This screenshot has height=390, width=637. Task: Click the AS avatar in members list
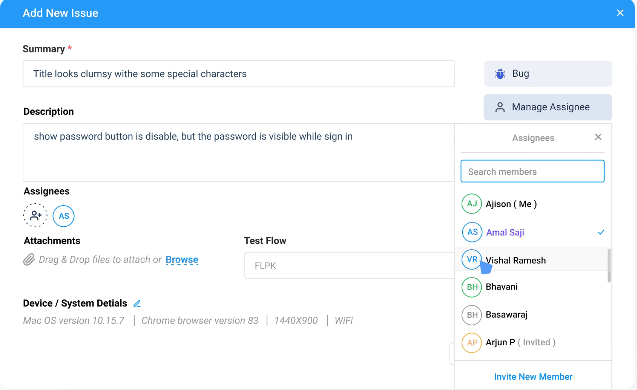coord(472,232)
